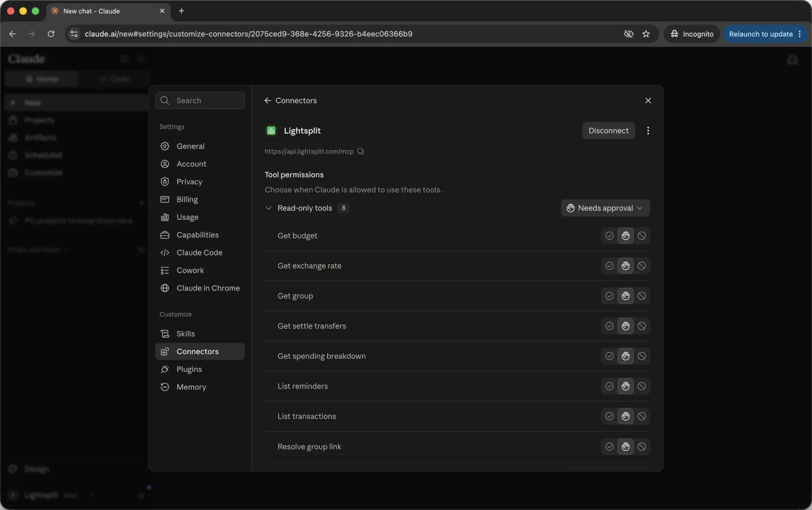This screenshot has width=812, height=510.
Task: Set Get exchange rate to needs approval
Action: click(x=625, y=266)
